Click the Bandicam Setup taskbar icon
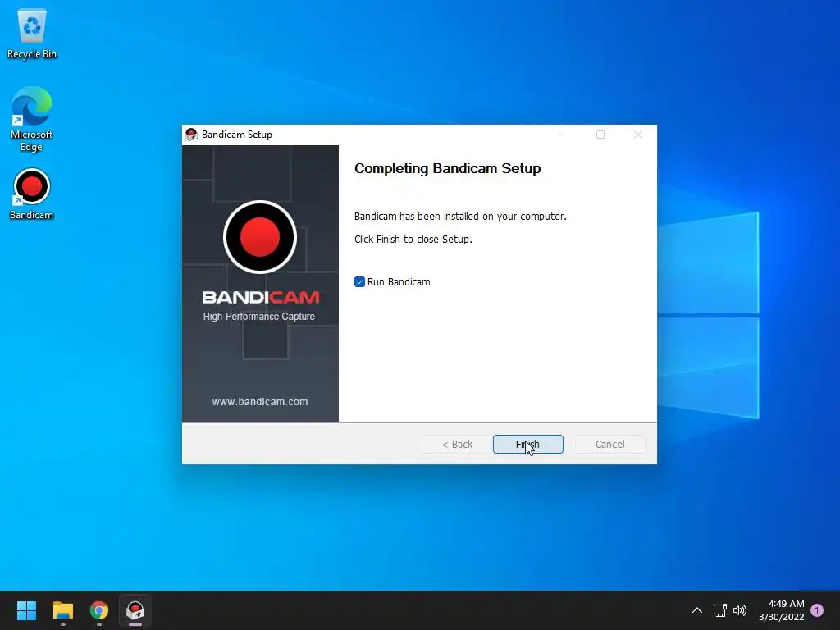840x630 pixels. [x=135, y=610]
